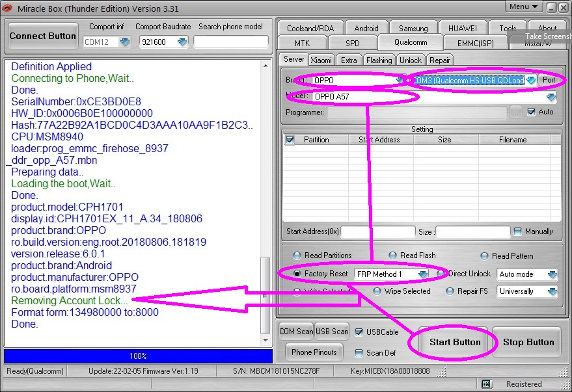Click the 'product.model:CPH1701' log line

click(x=67, y=207)
